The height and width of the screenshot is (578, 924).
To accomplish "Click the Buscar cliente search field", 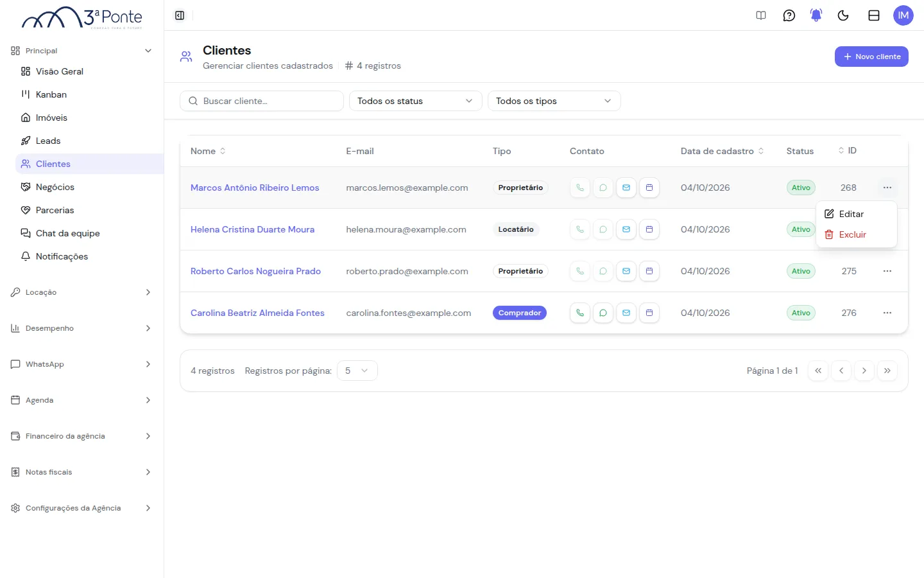I will 262,101.
